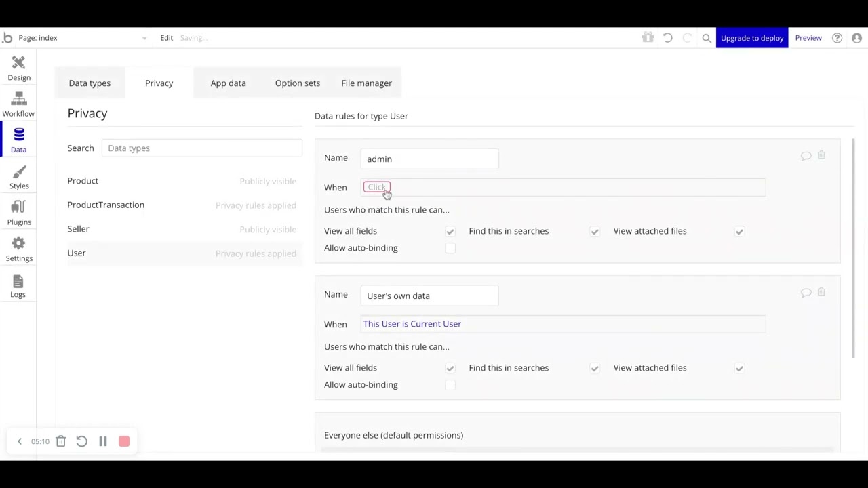Image resolution: width=868 pixels, height=488 pixels.
Task: Add a comment to the admin rule
Action: click(806, 156)
